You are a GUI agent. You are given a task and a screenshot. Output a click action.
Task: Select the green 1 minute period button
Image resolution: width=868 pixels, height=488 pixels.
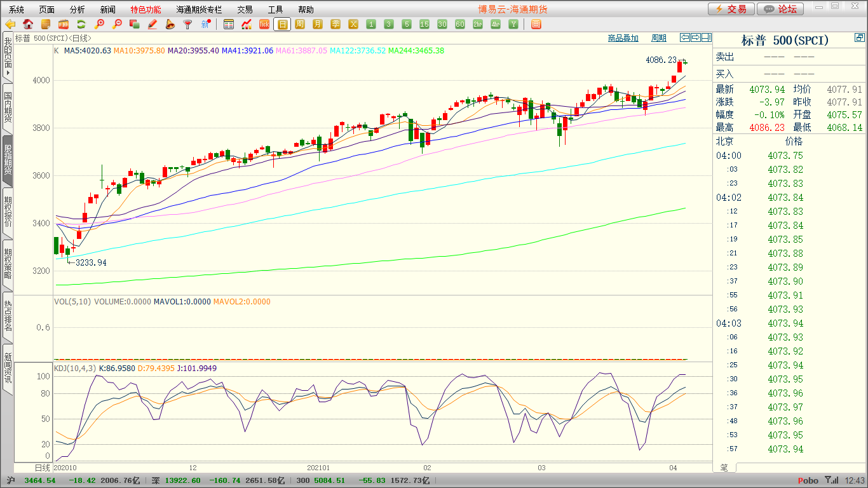(371, 25)
